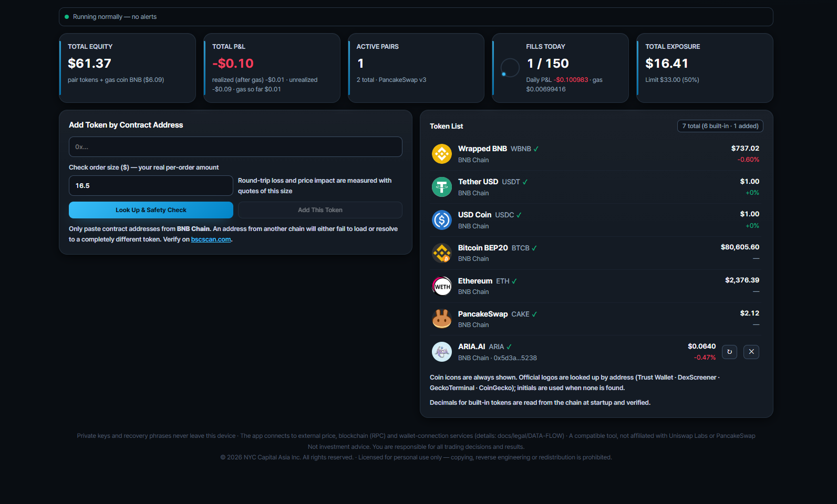Screen dimensions: 837x504
Task: Select the Total Equity value $61.37
Action: 89,64
